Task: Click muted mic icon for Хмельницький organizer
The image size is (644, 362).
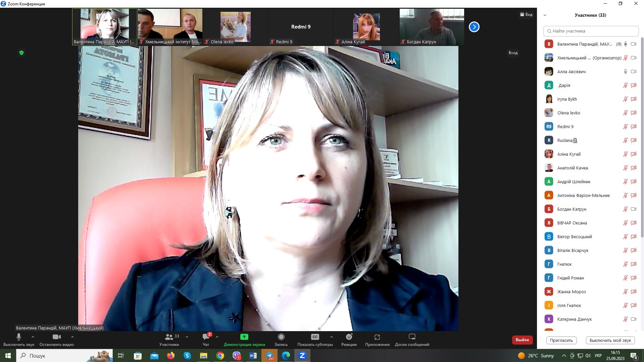Action: tap(626, 58)
